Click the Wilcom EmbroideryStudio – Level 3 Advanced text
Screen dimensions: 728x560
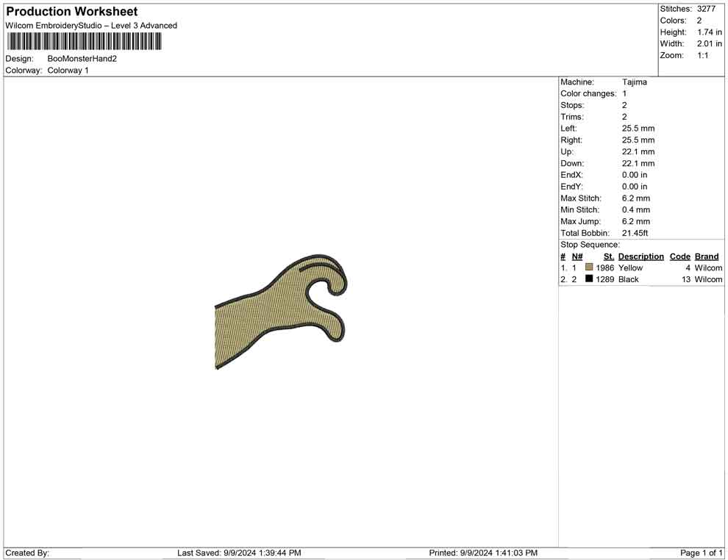[x=91, y=26]
